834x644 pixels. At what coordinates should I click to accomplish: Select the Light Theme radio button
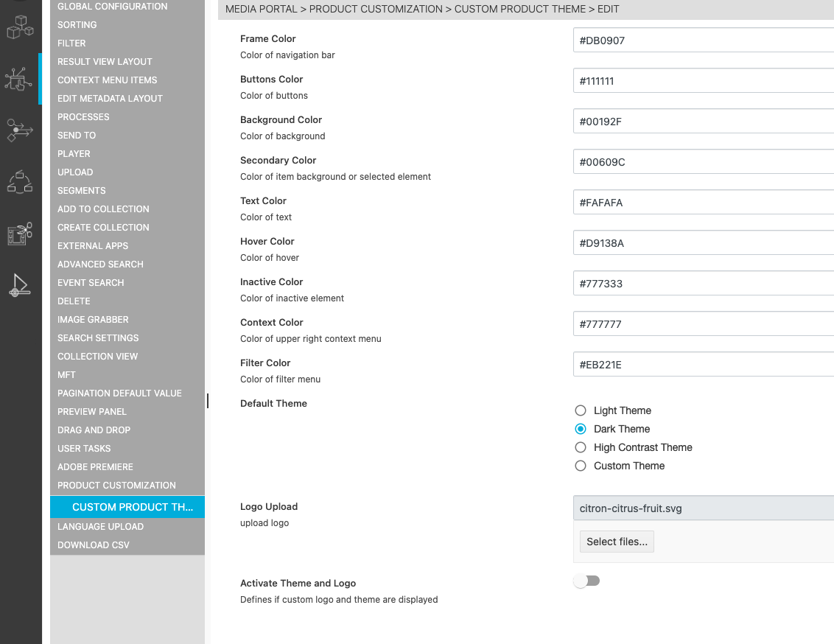[581, 410]
